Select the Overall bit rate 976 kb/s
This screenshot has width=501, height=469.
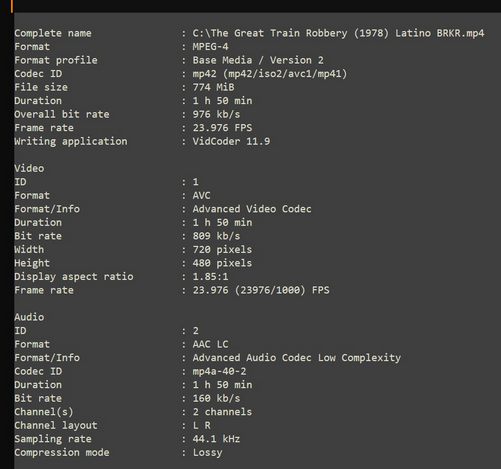point(216,114)
